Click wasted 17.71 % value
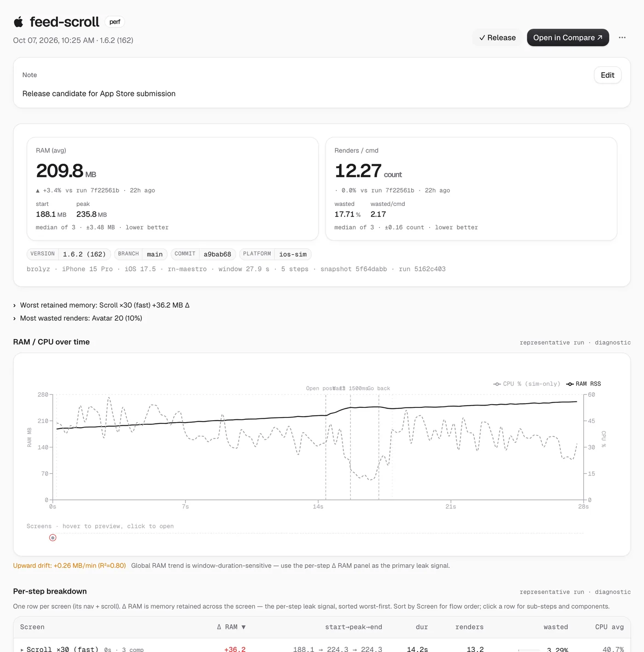 pyautogui.click(x=347, y=214)
